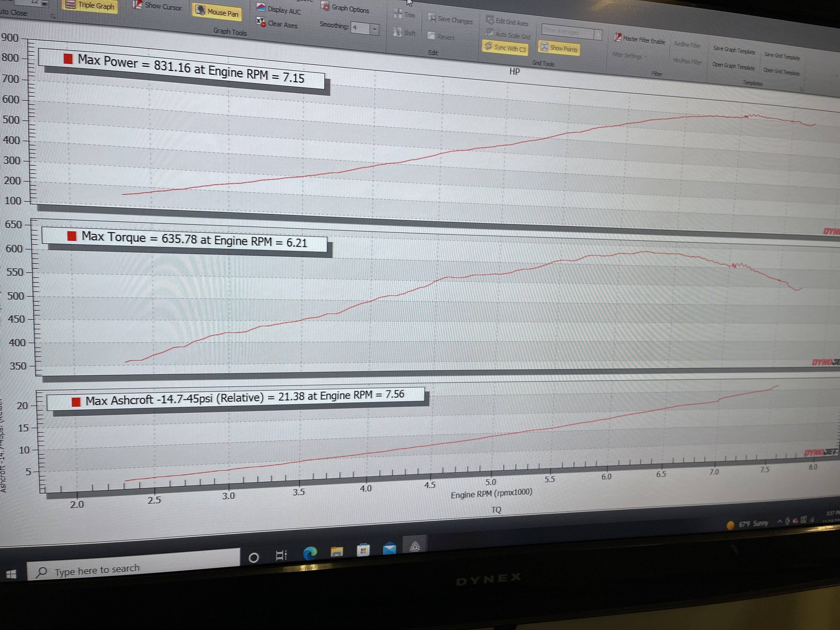Click the TQ label below the graphs
Image resolution: width=840 pixels, height=630 pixels.
coord(496,510)
